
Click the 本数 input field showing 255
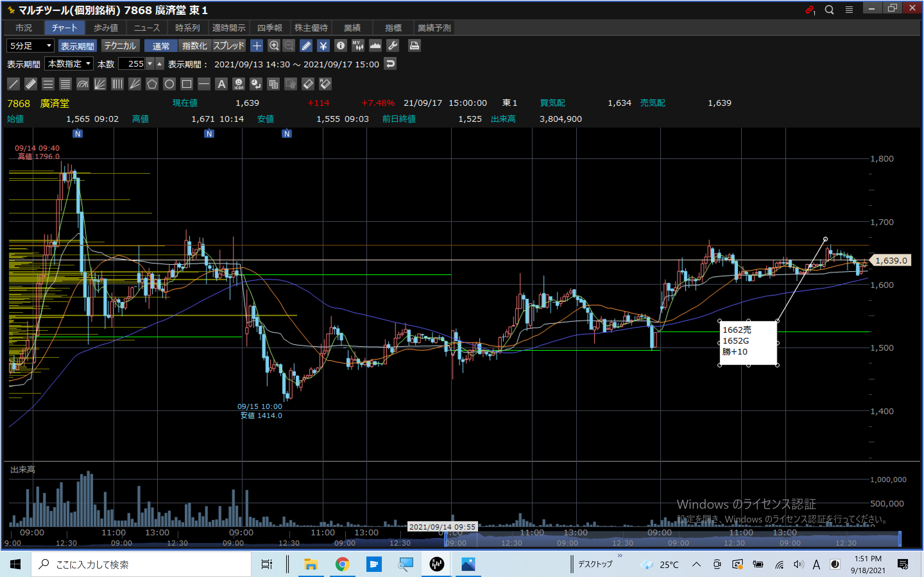(132, 64)
